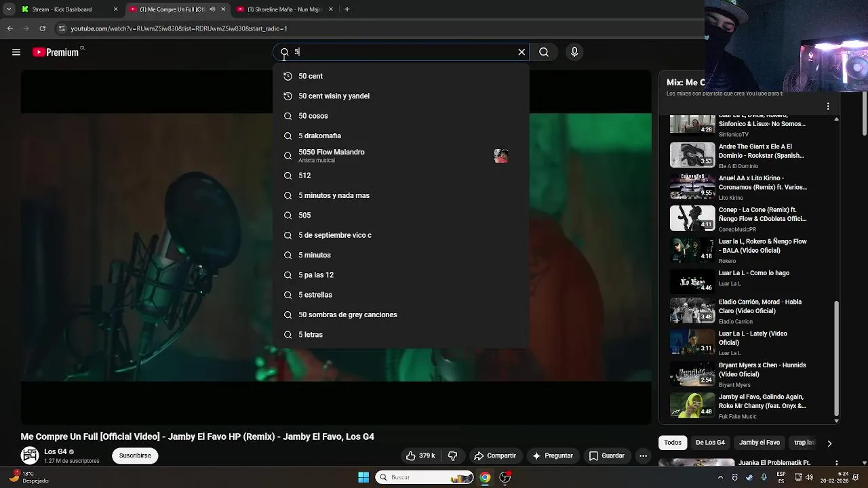868x488 pixels.
Task: Open the browser tab search dropdown
Action: pyautogui.click(x=9, y=9)
